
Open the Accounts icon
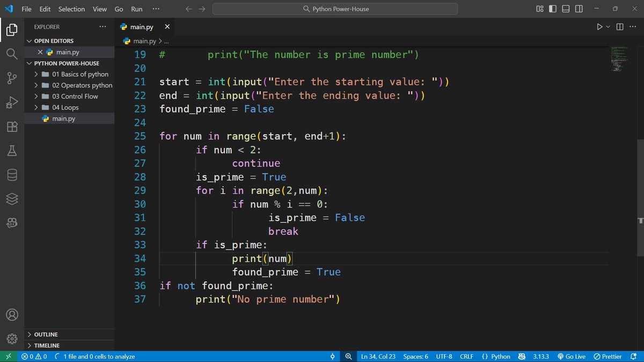click(12, 314)
